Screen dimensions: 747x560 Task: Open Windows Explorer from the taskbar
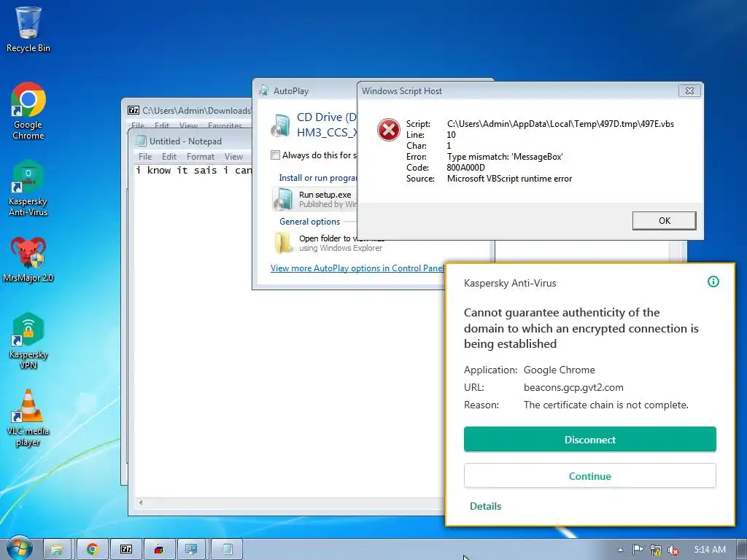point(57,550)
